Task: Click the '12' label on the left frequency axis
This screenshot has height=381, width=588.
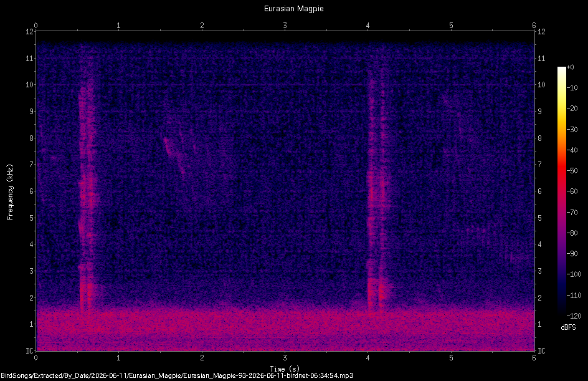Action: coord(30,32)
